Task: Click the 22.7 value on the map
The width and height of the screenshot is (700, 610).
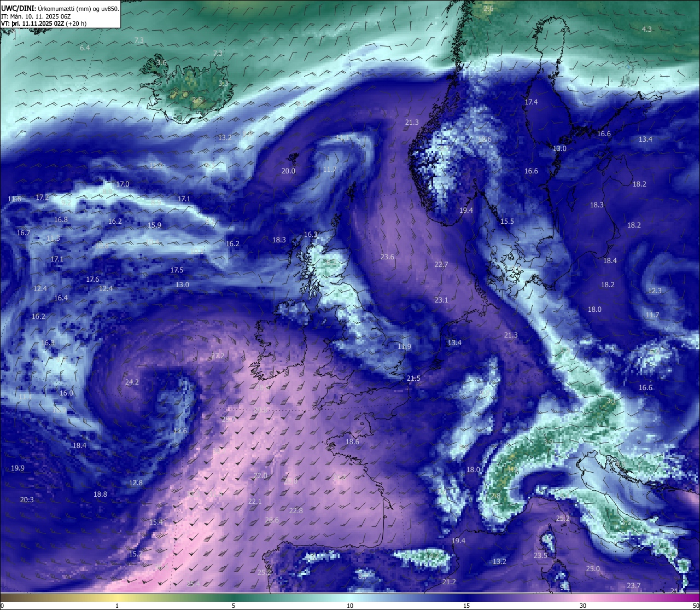Action: pos(441,265)
